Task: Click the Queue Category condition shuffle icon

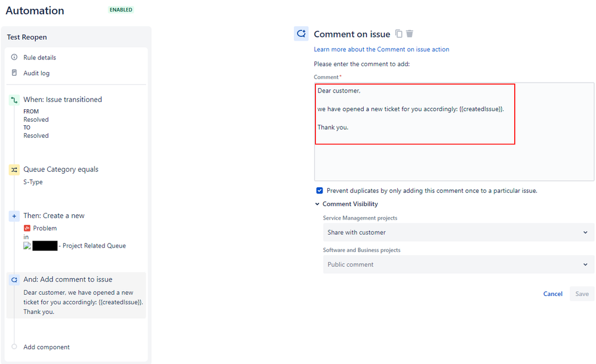Action: pos(14,169)
